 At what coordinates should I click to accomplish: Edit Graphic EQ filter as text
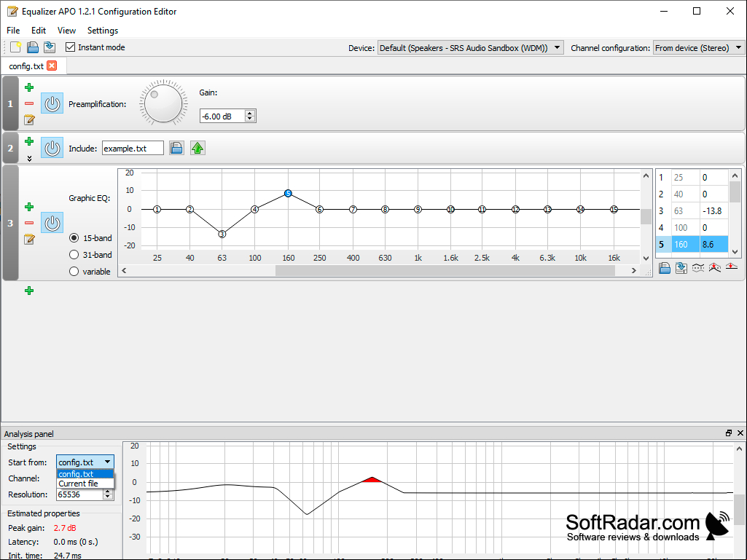[x=29, y=239]
